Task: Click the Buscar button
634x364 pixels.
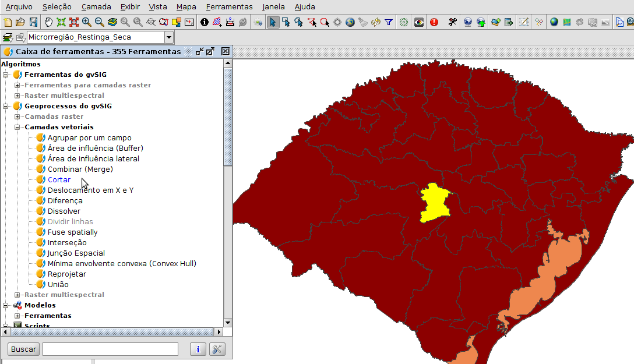Action: (x=23, y=349)
